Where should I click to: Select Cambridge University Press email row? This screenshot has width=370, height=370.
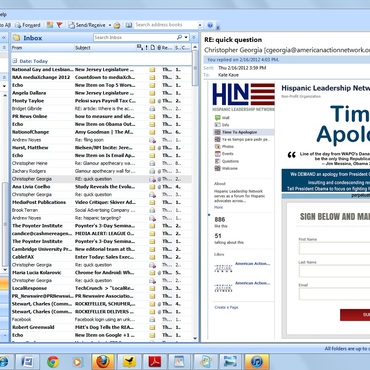pyautogui.click(x=101, y=249)
